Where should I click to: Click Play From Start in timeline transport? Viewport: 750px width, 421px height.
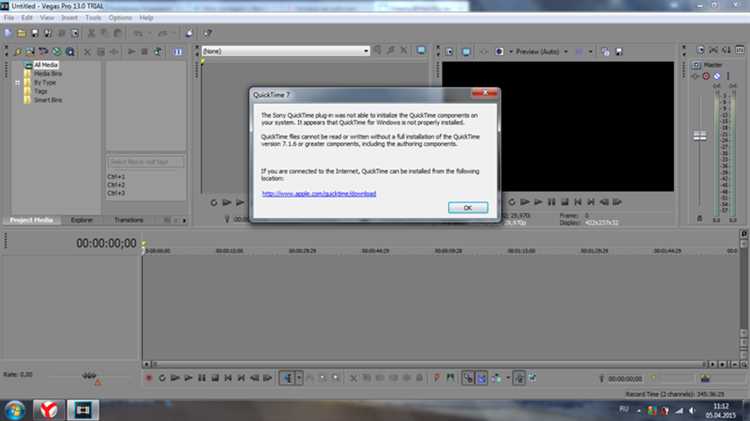pos(175,378)
